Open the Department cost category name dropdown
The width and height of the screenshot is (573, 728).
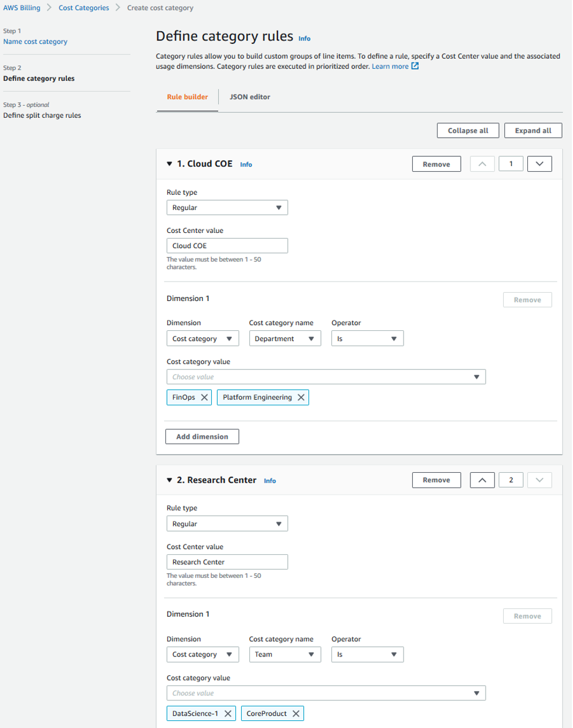[x=284, y=339]
